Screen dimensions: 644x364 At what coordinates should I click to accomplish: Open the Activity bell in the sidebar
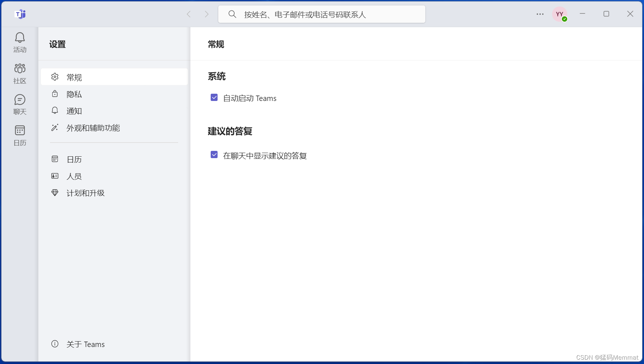20,42
